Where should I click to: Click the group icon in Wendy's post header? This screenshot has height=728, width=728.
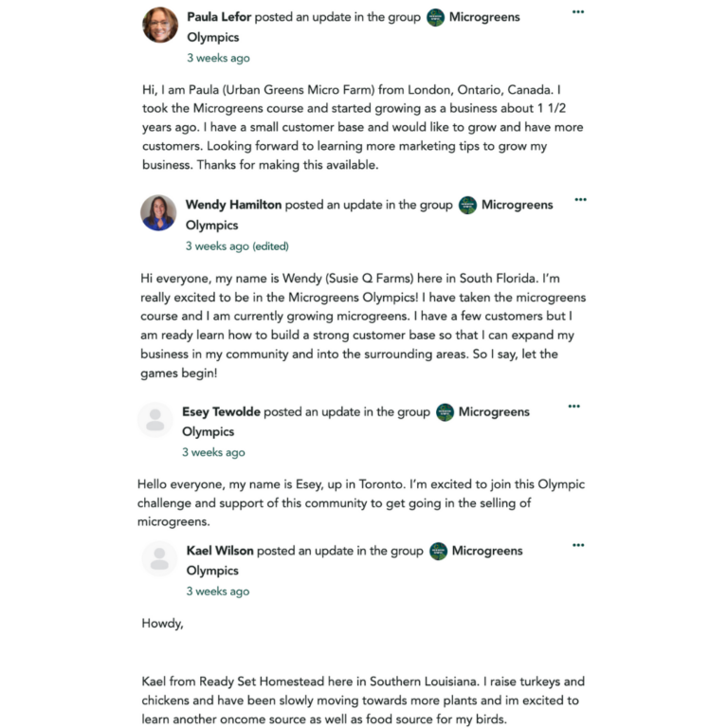(x=467, y=205)
